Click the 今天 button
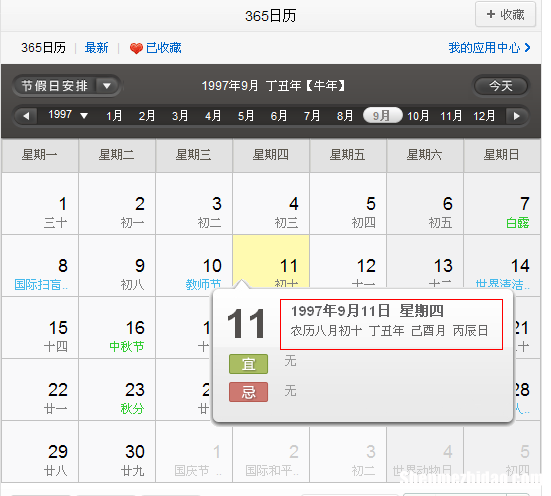551x496 pixels. pyautogui.click(x=501, y=86)
